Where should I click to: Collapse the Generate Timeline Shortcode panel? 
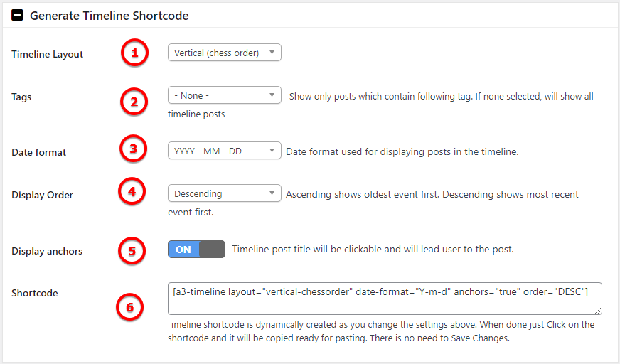(17, 16)
